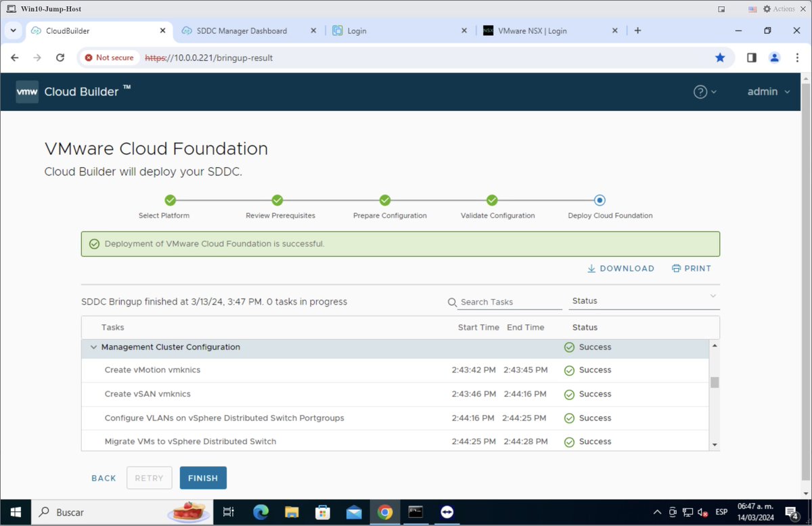Screen dimensions: 812x526
Task: Open the Chrome three-dot menu
Action: coord(797,58)
